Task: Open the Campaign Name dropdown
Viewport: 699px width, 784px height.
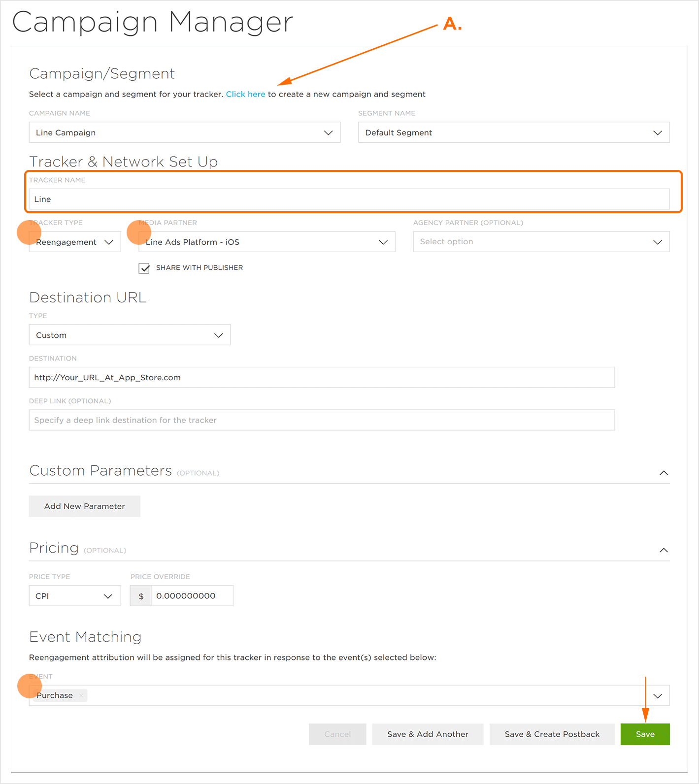Action: [185, 132]
